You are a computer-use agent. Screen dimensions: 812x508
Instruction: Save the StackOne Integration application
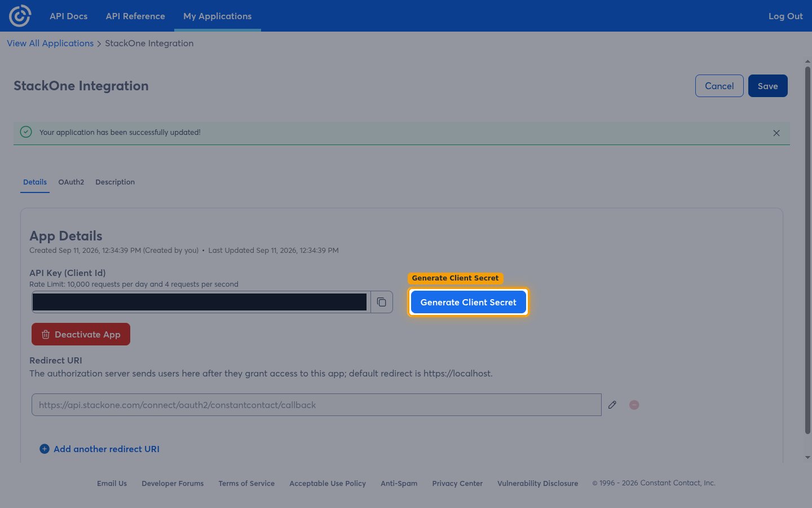coord(768,86)
